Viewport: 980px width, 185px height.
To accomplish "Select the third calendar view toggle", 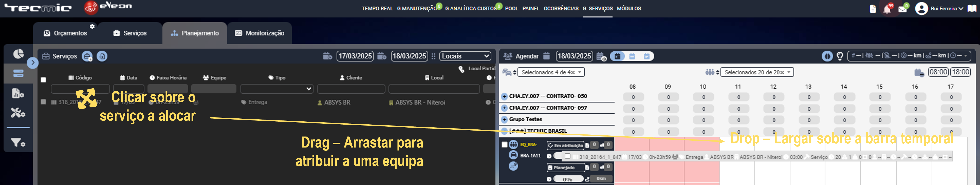I will (x=647, y=56).
